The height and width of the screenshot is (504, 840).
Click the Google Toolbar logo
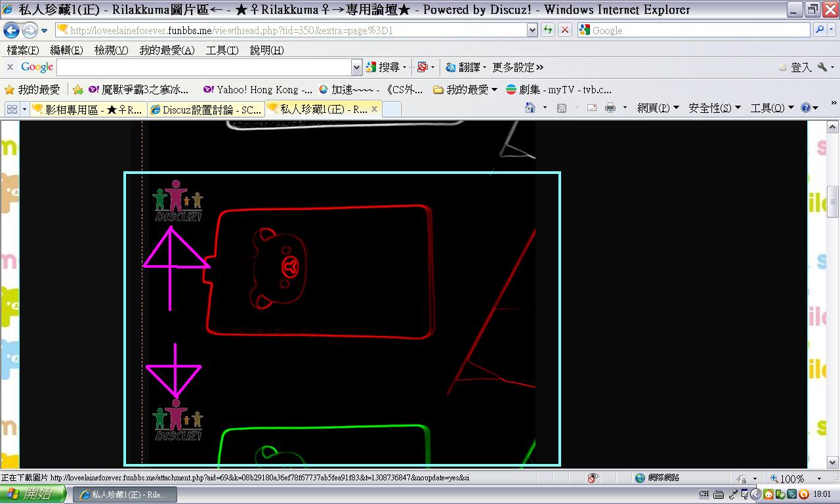(x=37, y=67)
